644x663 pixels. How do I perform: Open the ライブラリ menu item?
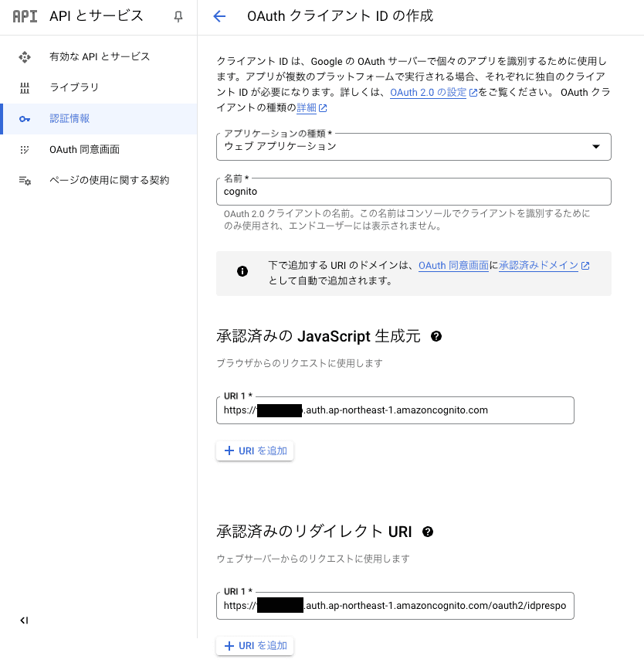click(x=99, y=87)
